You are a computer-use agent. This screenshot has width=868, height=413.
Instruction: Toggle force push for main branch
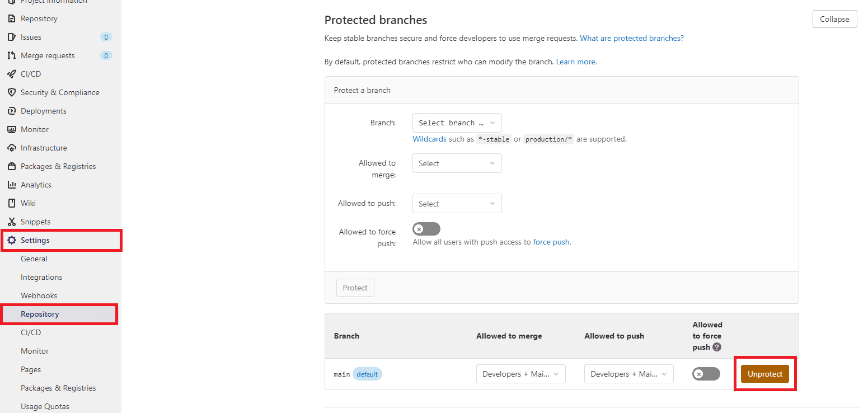[x=706, y=374]
